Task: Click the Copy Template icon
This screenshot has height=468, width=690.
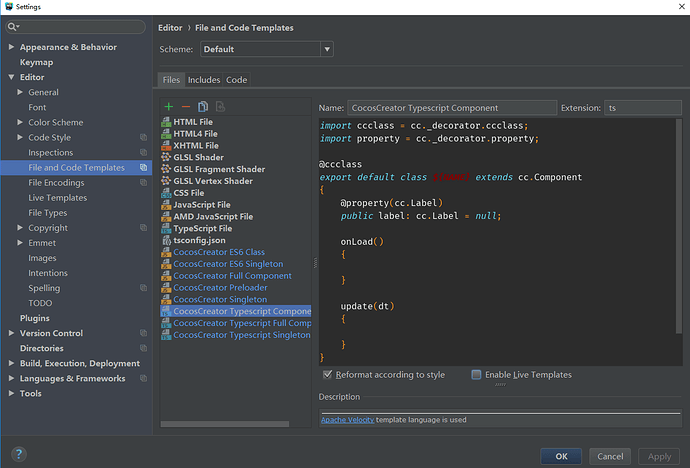Action: (x=203, y=106)
